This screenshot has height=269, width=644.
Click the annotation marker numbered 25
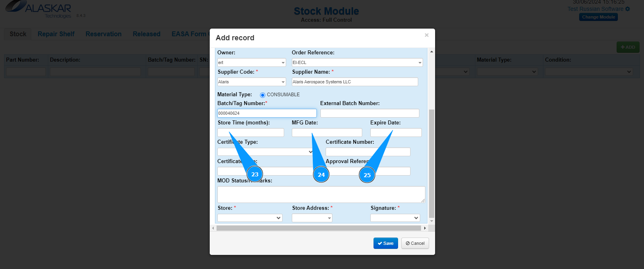click(367, 175)
